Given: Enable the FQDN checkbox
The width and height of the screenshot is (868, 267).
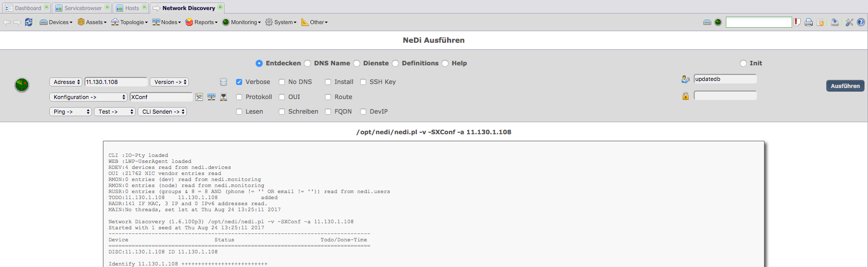Looking at the screenshot, I should (x=328, y=112).
